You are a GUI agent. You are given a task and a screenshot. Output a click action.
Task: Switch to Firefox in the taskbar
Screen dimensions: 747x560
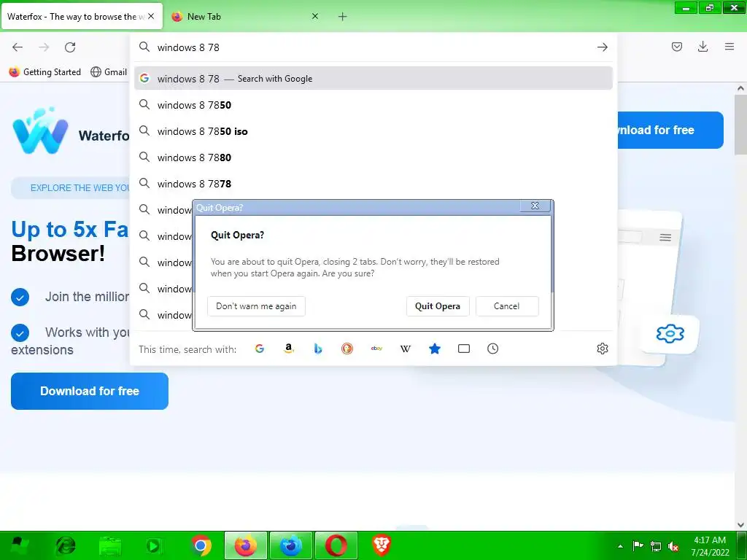coord(246,545)
